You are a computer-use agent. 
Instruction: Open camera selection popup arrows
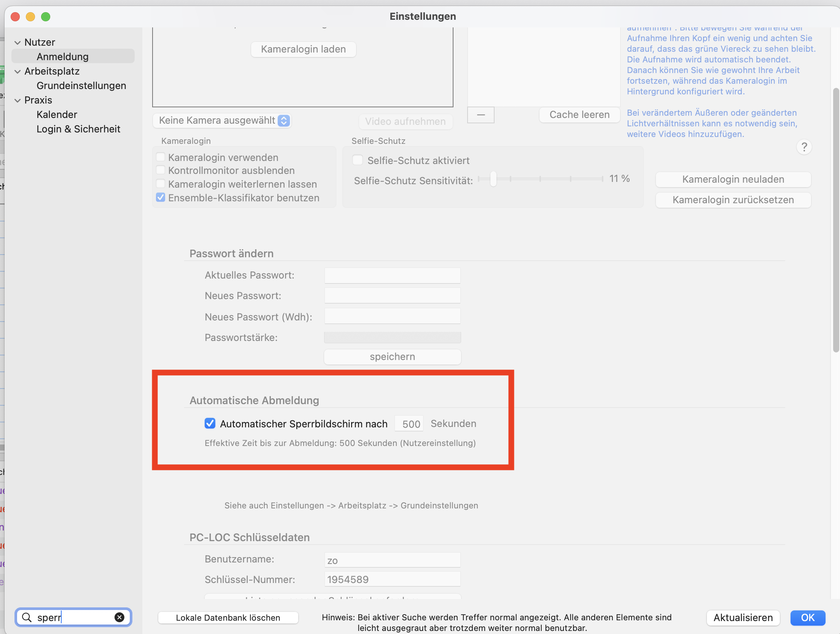click(x=284, y=121)
